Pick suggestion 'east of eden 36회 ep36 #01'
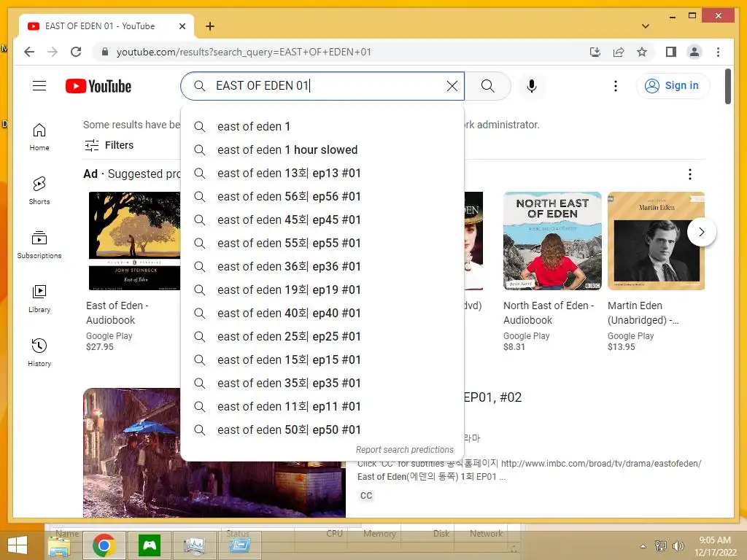747x560 pixels. (322, 267)
